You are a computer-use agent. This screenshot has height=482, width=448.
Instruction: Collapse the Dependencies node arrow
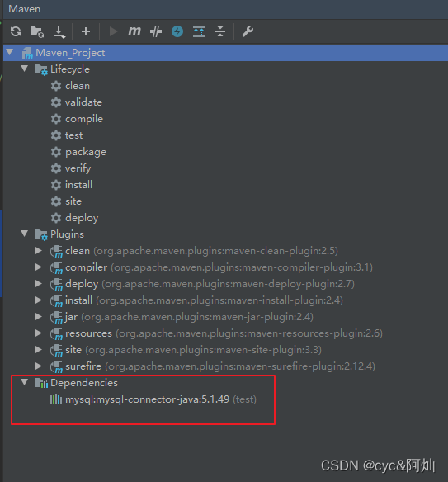click(25, 382)
